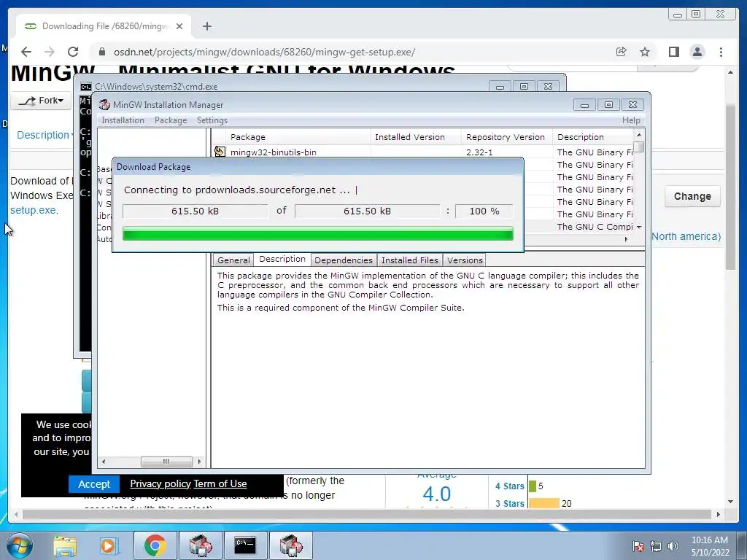Click the package list scroll down arrow
The height and width of the screenshot is (560, 747).
[x=639, y=227]
